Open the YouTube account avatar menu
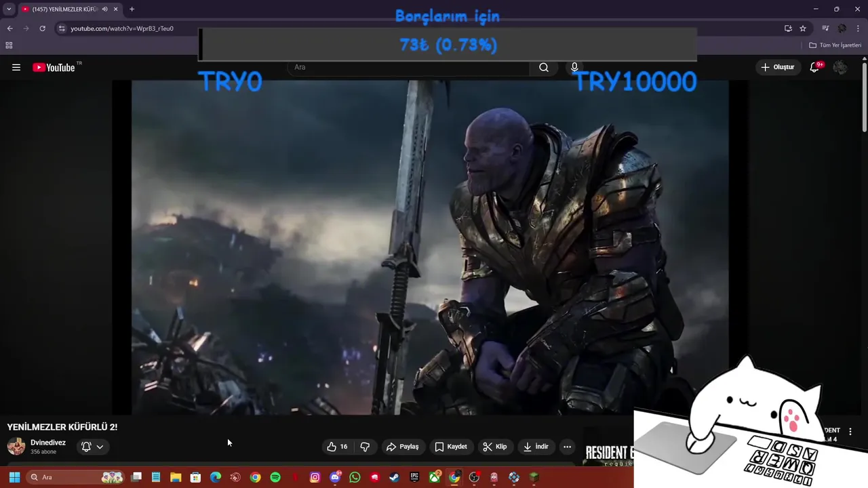This screenshot has height=488, width=868. pos(840,67)
